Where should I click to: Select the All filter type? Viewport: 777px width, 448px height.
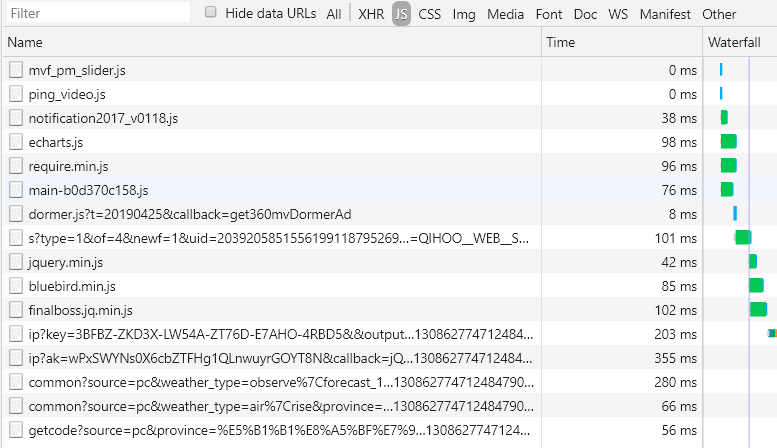click(x=334, y=14)
